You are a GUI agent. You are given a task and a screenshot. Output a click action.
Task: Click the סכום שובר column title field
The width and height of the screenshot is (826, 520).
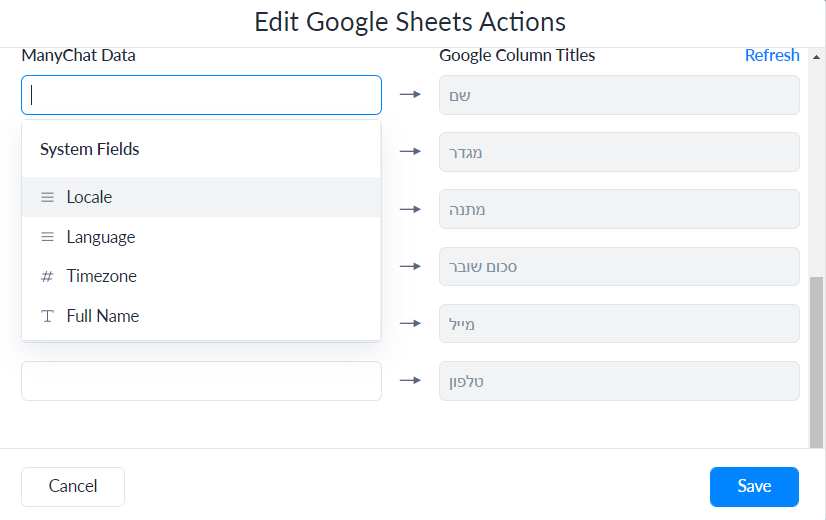619,267
